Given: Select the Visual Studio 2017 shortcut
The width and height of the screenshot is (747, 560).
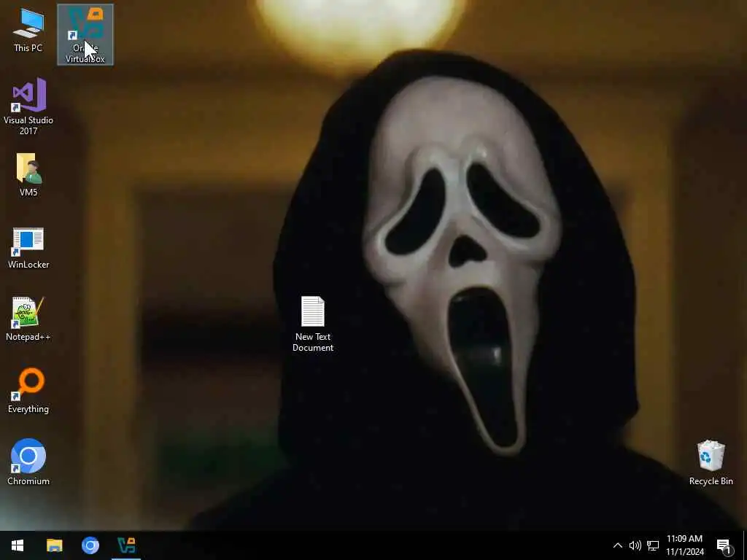Looking at the screenshot, I should coord(28,106).
